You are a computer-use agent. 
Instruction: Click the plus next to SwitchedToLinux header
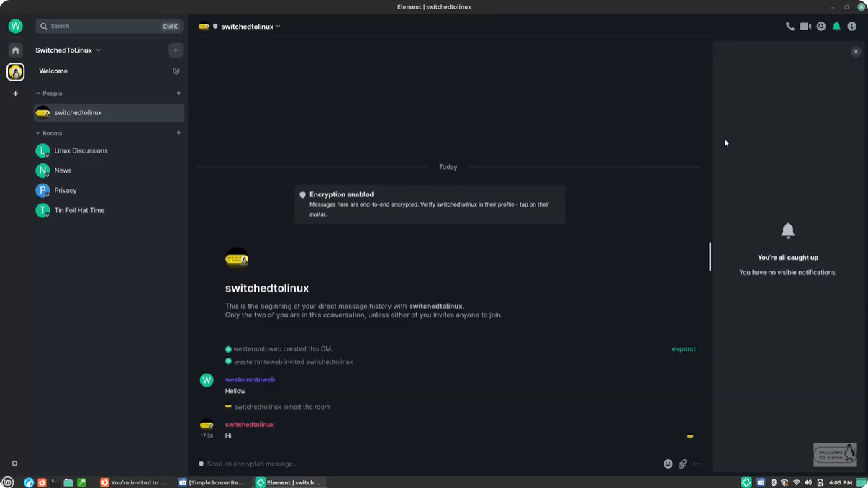[x=176, y=50]
